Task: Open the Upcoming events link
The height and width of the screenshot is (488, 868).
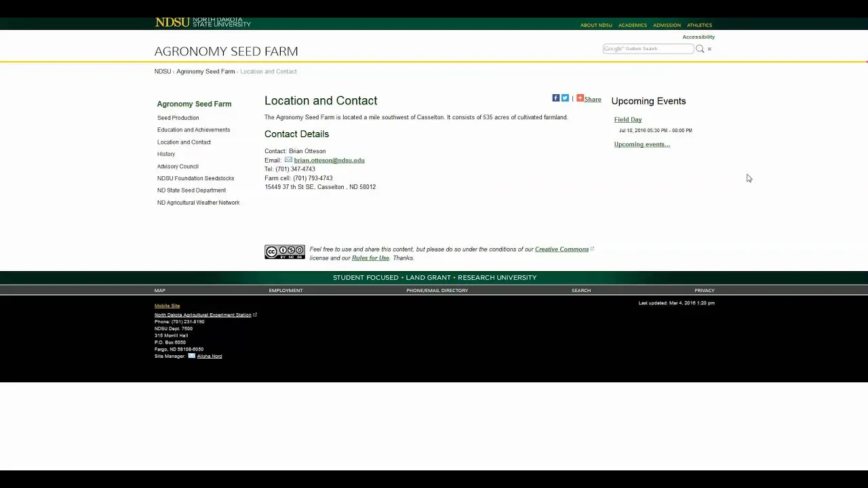Action: pyautogui.click(x=642, y=144)
